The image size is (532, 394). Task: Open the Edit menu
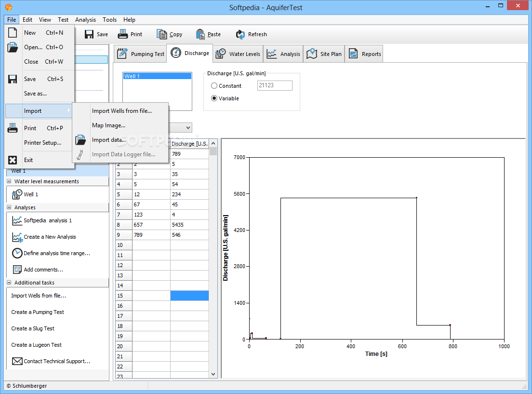[27, 20]
